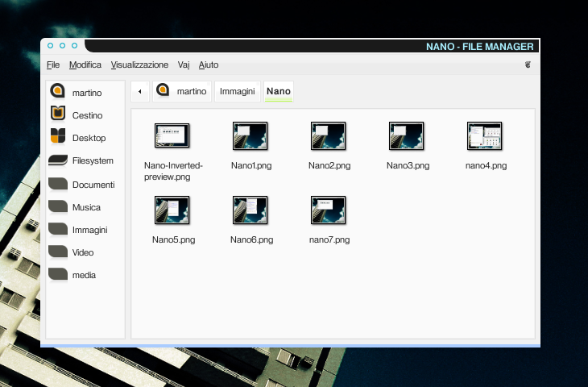Click the Nano2.png file name
588x387 pixels.
coord(329,165)
